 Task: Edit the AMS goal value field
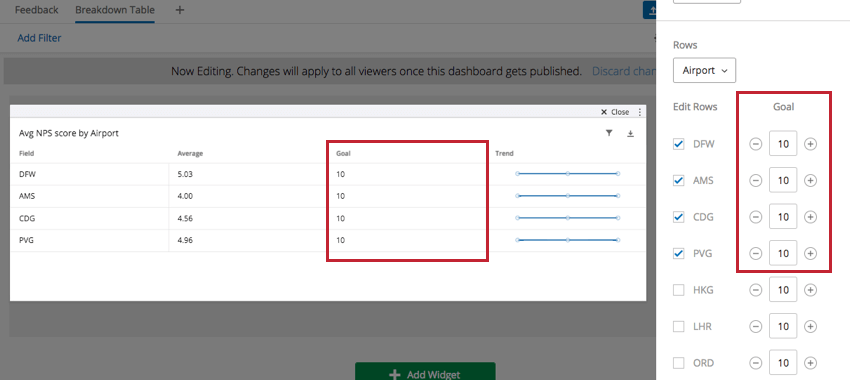pos(783,181)
